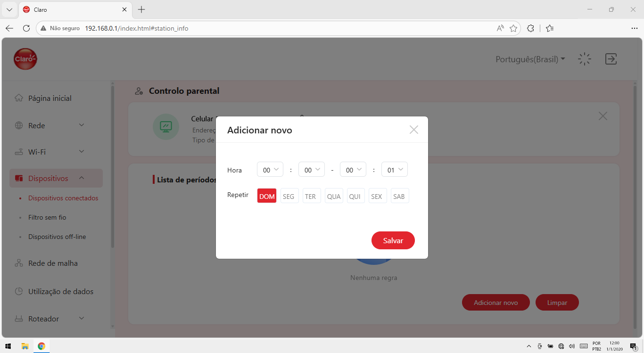This screenshot has height=353, width=644.
Task: Click the Claro logo
Action: (x=25, y=59)
